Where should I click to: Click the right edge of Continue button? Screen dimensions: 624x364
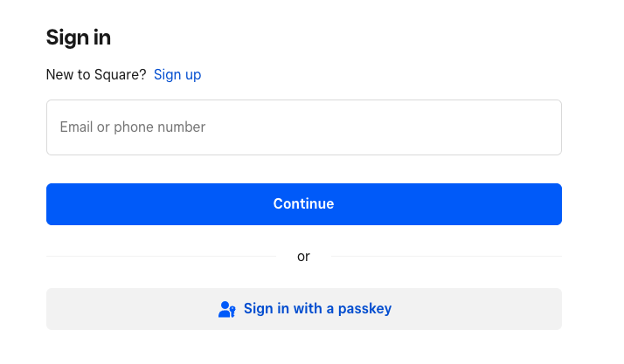(x=549, y=204)
